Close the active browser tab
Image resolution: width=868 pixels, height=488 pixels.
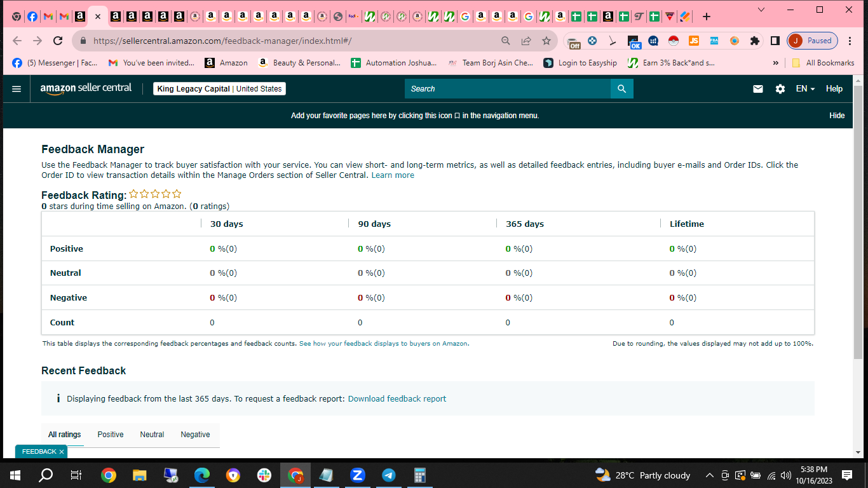pyautogui.click(x=97, y=17)
